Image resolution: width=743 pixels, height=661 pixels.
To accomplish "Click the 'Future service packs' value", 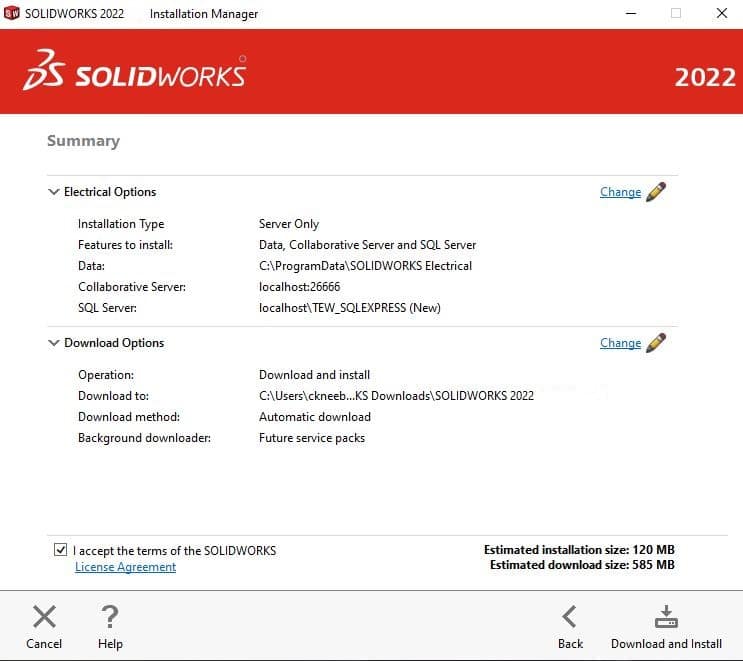I will click(x=312, y=438).
